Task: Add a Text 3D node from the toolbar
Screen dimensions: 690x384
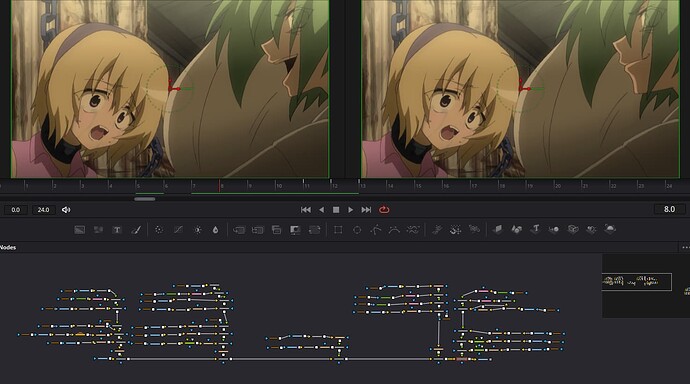Action: (535, 229)
